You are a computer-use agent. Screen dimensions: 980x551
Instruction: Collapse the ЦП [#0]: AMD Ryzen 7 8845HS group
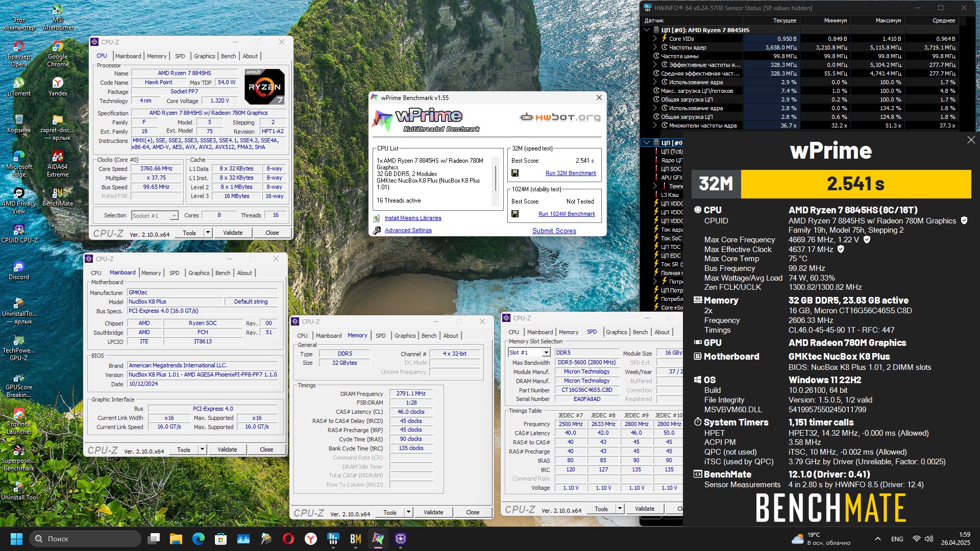(x=647, y=30)
